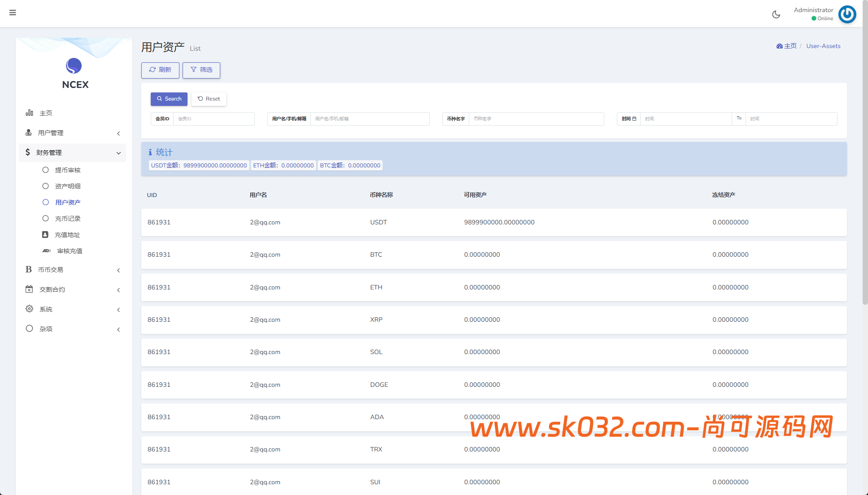Click the 杂项 circle icon

pos(29,329)
